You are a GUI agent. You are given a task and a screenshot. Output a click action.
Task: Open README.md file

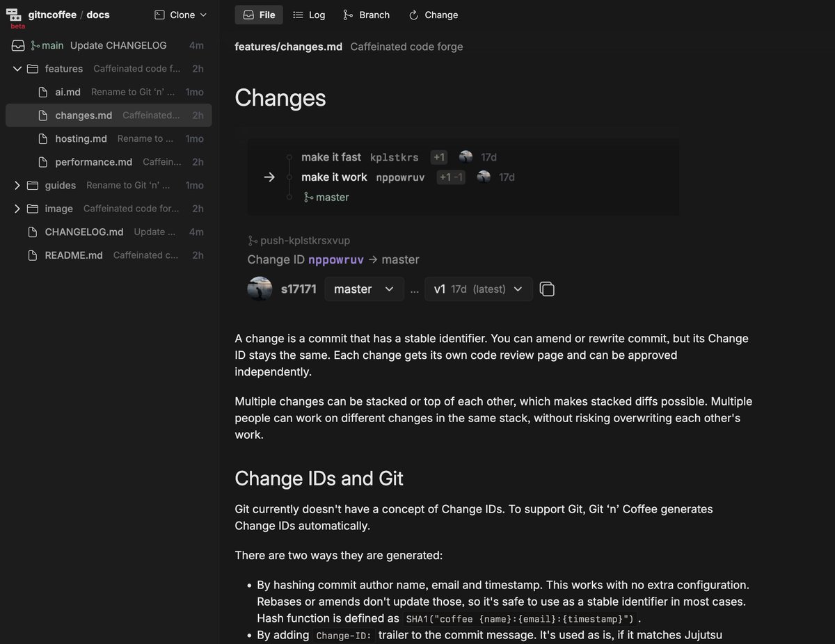point(74,255)
